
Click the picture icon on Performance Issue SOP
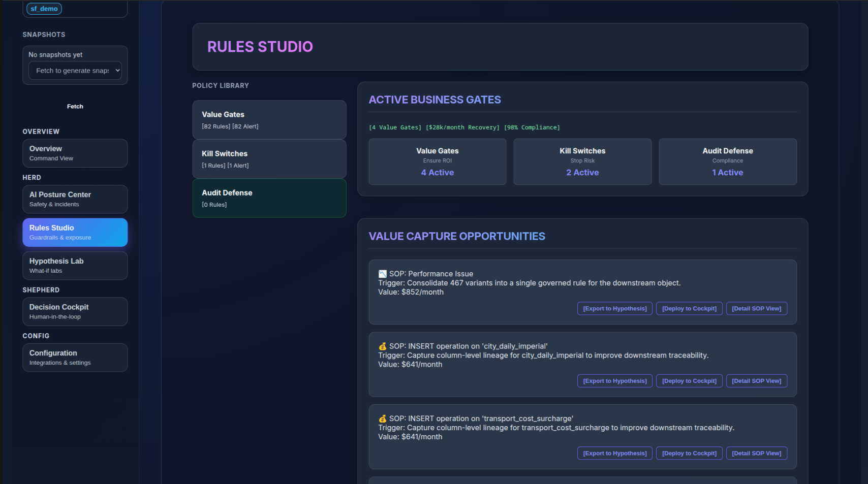click(x=382, y=274)
